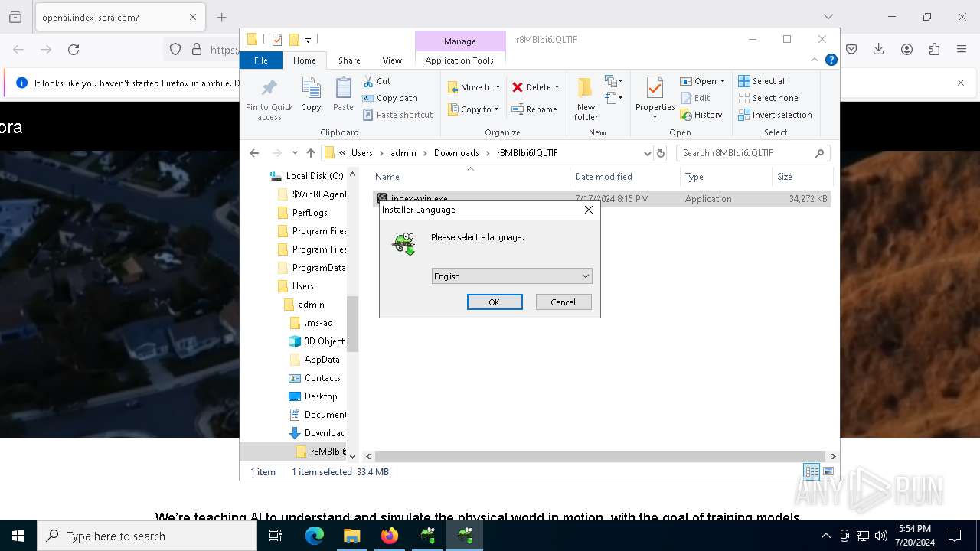Open the recent locations dropdown
The height and width of the screenshot is (551, 980).
(x=295, y=153)
